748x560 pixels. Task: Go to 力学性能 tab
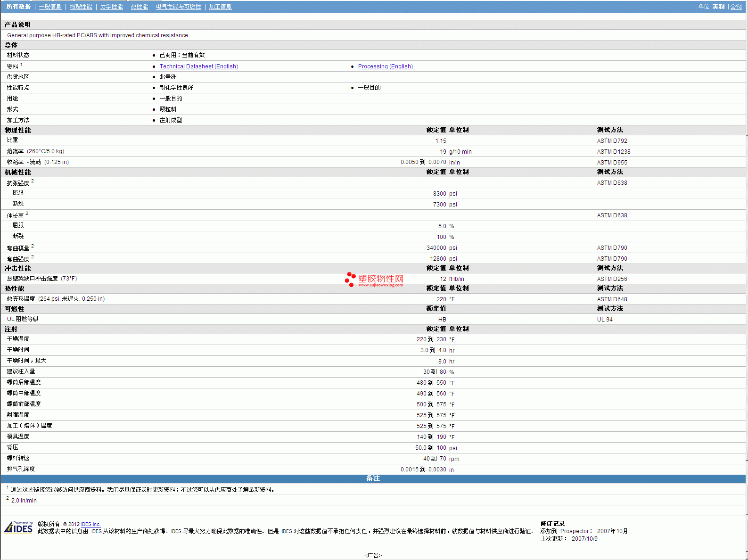[111, 7]
